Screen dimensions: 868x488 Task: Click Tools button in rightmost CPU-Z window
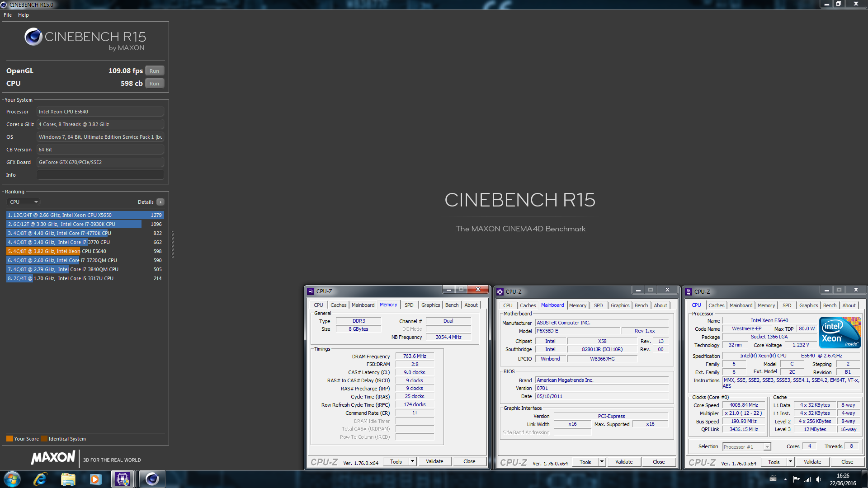point(774,462)
